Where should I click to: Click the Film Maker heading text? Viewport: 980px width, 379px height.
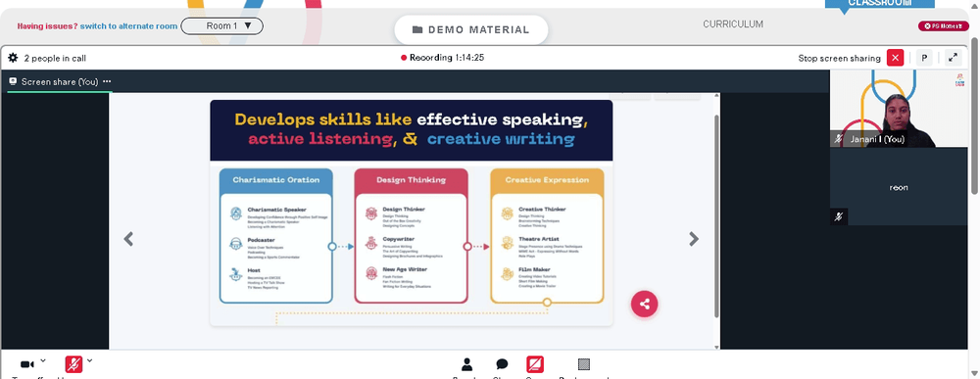point(534,269)
